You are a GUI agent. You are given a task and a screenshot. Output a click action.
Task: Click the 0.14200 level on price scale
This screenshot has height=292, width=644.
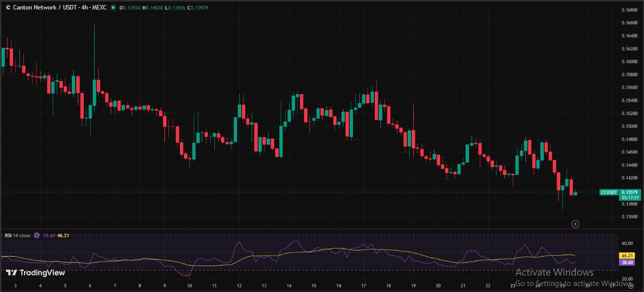[629, 177]
